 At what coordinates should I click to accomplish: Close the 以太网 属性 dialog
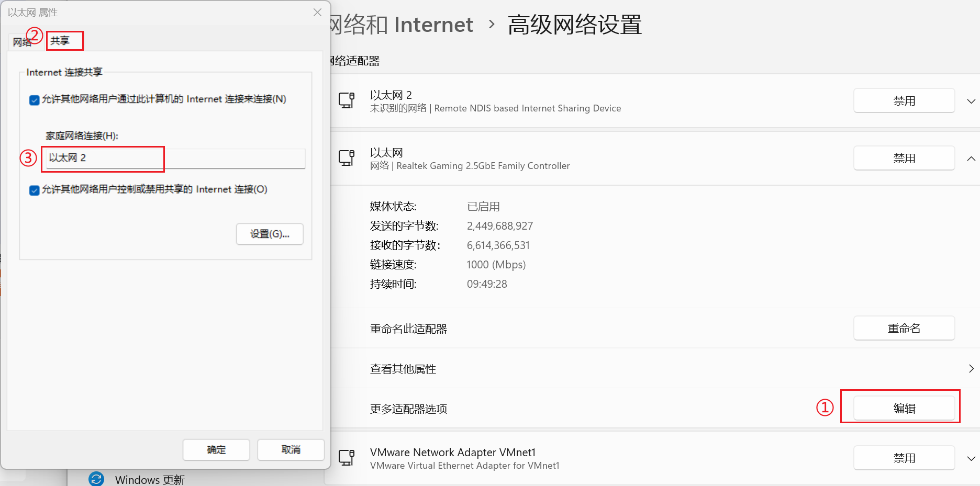pyautogui.click(x=317, y=12)
